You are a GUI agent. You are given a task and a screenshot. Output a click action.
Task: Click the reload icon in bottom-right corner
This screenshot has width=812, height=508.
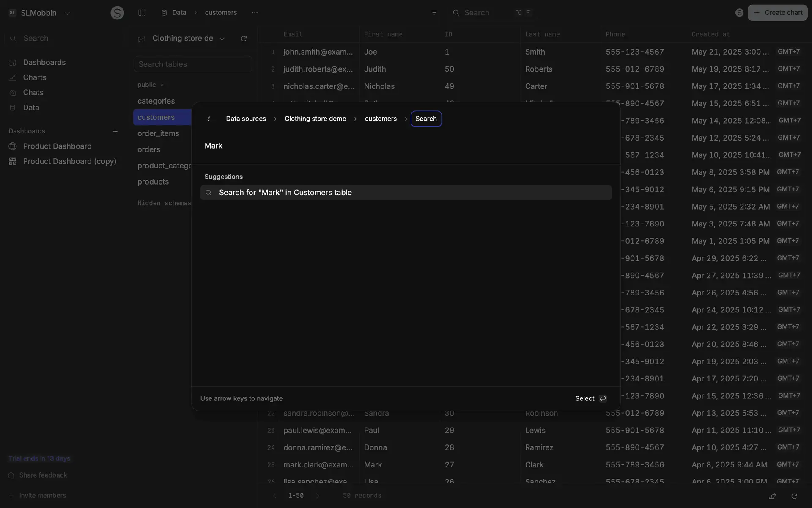click(x=794, y=496)
